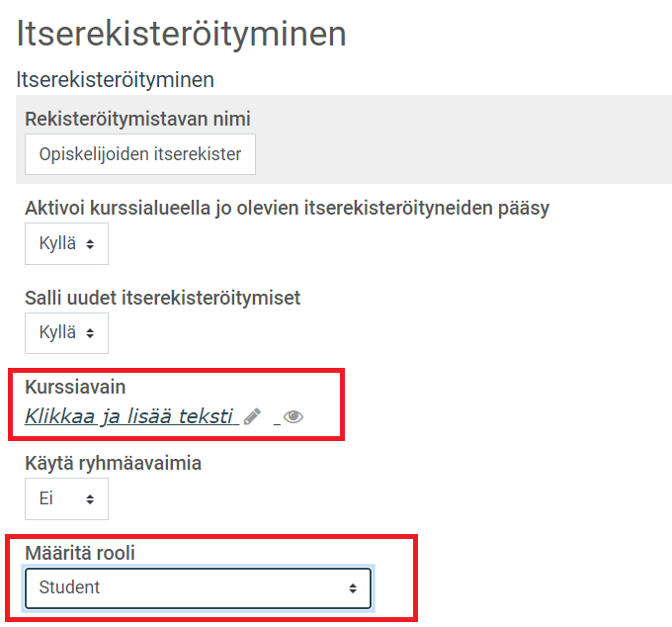Open the Aktivoi kurssialueella jo olevien dropdown
This screenshot has height=627, width=672.
(66, 243)
